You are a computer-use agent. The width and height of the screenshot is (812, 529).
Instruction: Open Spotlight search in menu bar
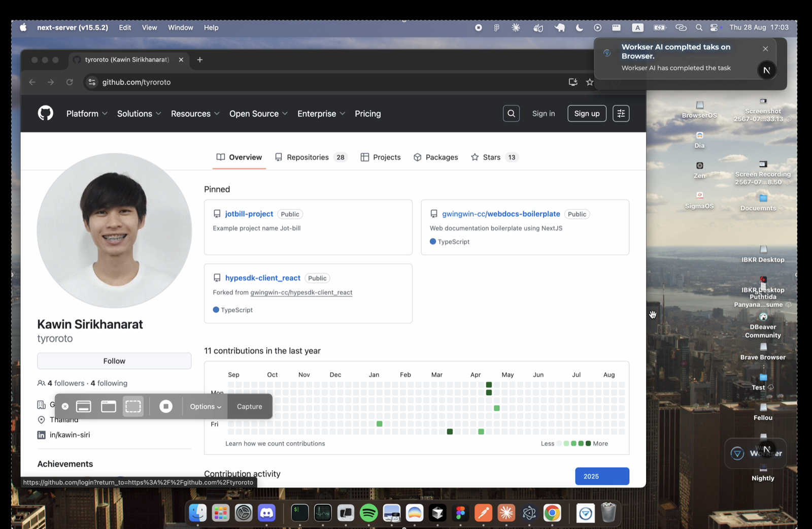click(x=699, y=27)
